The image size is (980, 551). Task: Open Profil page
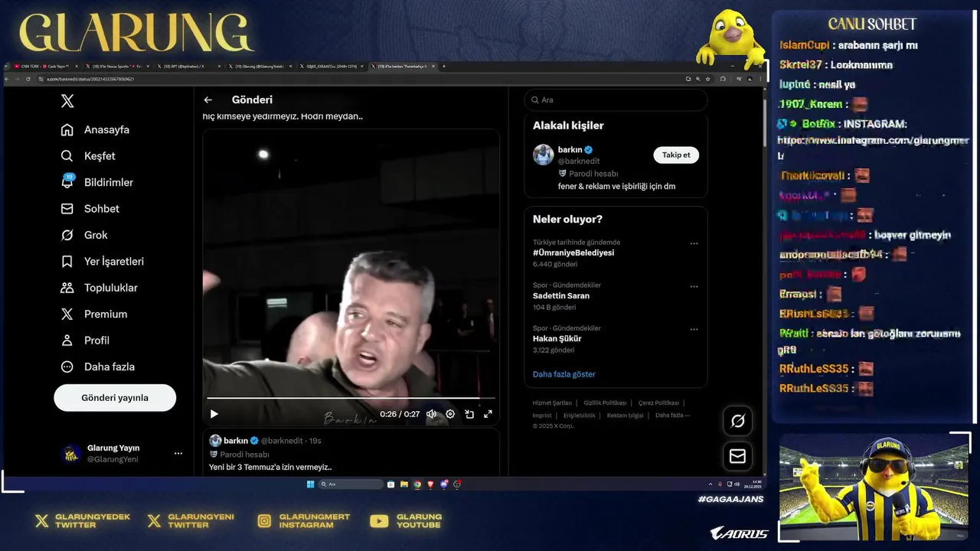pyautogui.click(x=85, y=341)
